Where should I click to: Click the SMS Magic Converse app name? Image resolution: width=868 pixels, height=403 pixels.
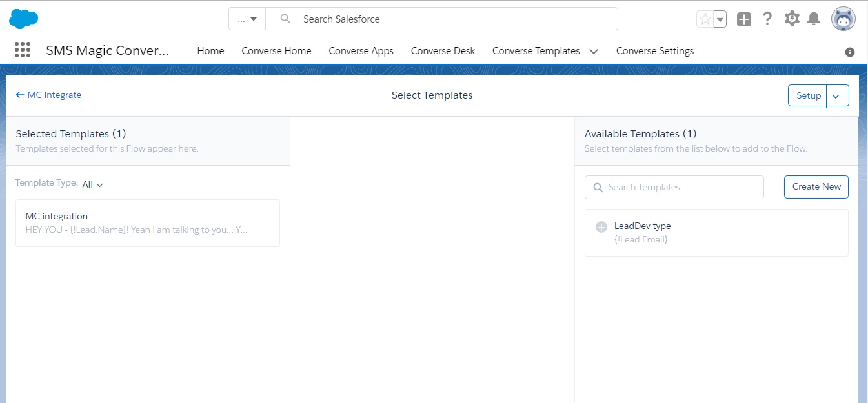pos(107,50)
